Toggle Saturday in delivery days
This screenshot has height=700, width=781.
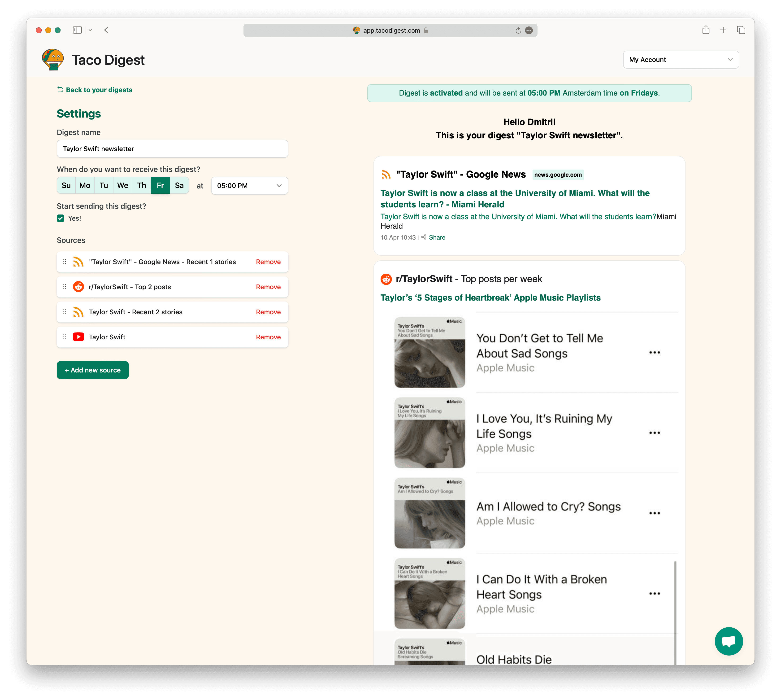(x=179, y=185)
